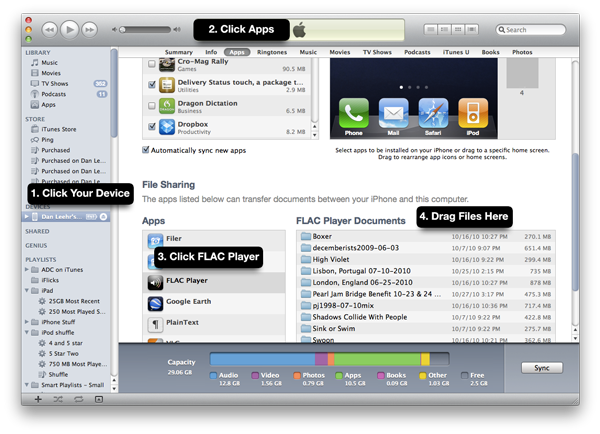Expand the iPhone Stuff folder

pyautogui.click(x=26, y=322)
